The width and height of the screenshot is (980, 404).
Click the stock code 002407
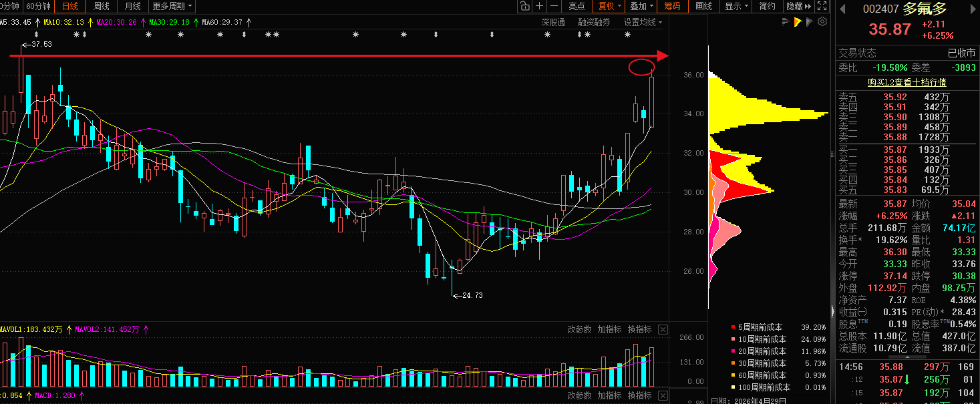880,9
